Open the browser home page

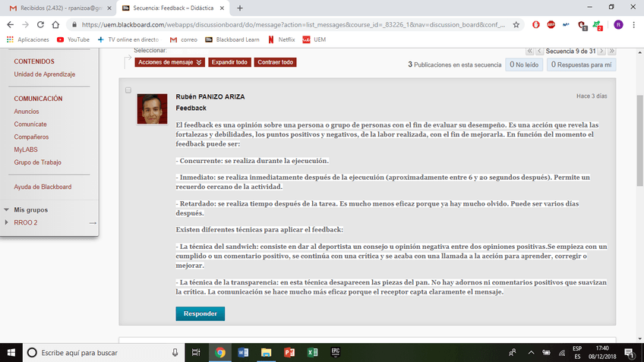pos(55,24)
